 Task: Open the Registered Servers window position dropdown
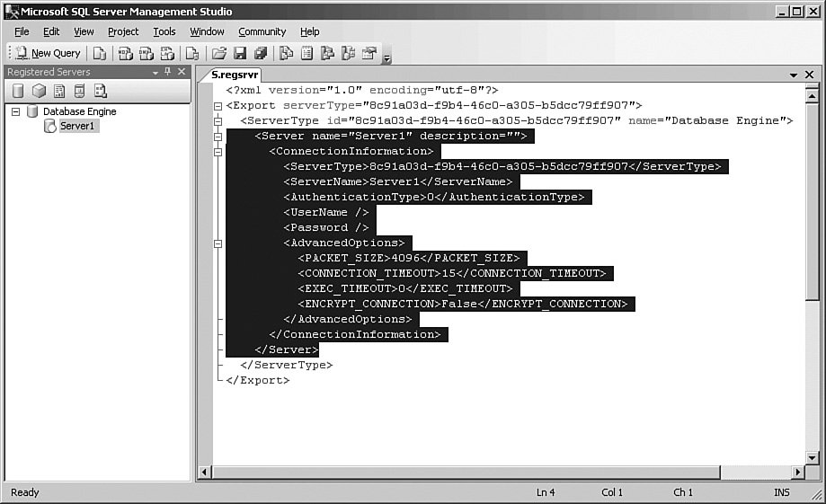[x=155, y=72]
